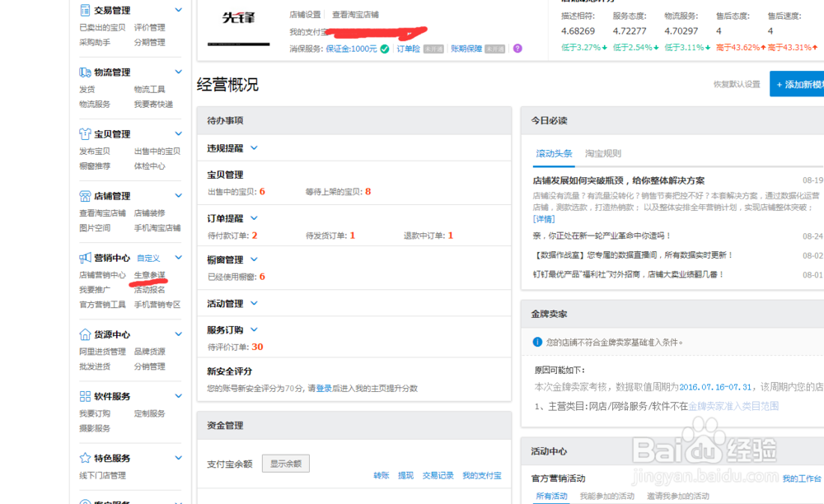Click 待评价订单 count 30
The height and width of the screenshot is (504, 824).
(257, 347)
